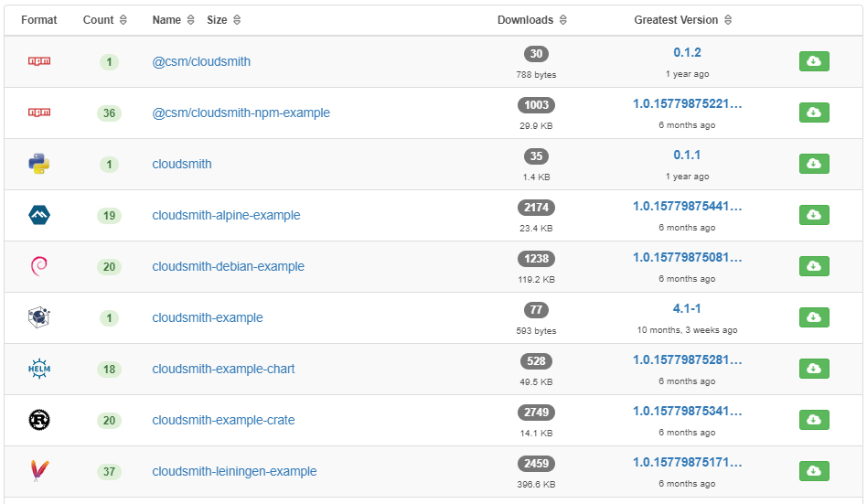This screenshot has height=504, width=867.
Task: Open the cloudsmith-example-chart link
Action: pos(223,369)
